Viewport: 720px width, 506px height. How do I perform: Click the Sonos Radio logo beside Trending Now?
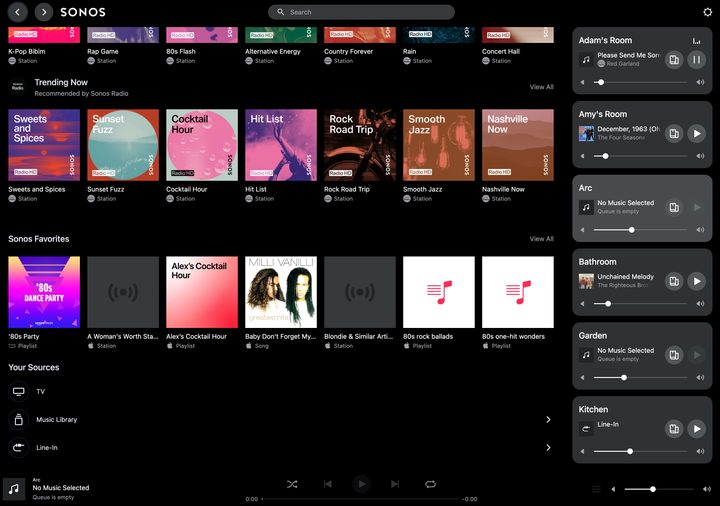pyautogui.click(x=18, y=87)
